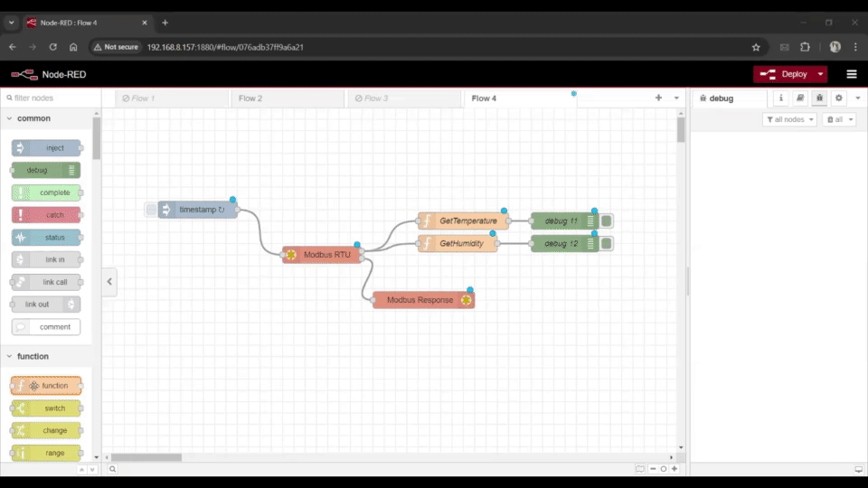The width and height of the screenshot is (868, 488).
Task: Select the link in palette node
Action: click(46, 259)
